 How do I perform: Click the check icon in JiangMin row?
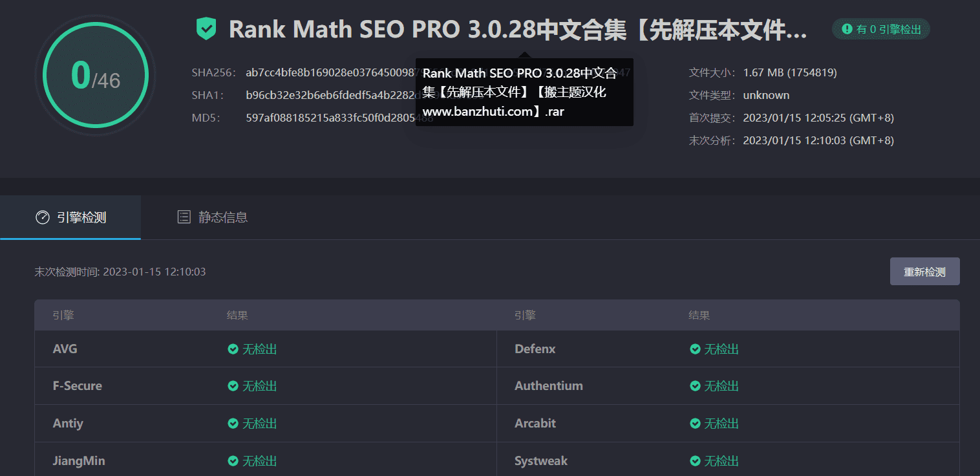click(x=233, y=461)
